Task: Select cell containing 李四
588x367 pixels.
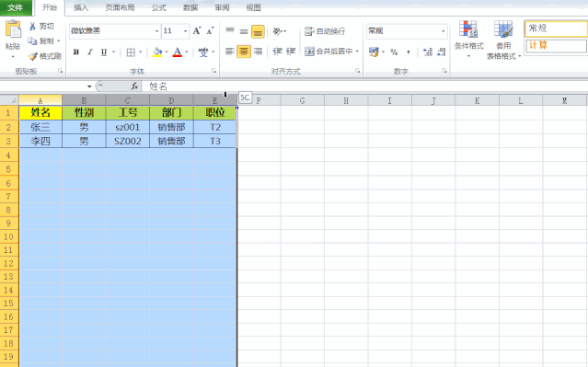Action: (x=40, y=142)
